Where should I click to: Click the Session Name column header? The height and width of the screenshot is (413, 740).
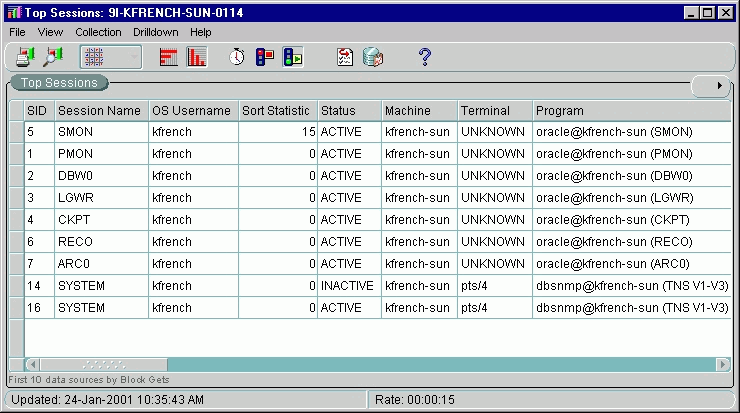click(x=99, y=110)
